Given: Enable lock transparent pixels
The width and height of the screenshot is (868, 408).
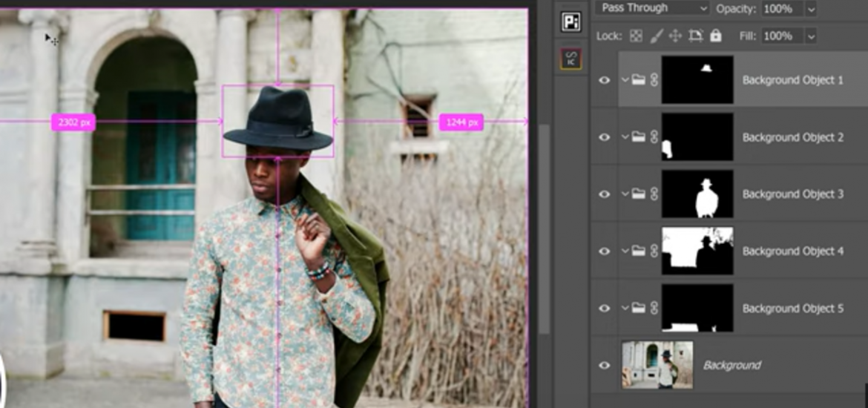Looking at the screenshot, I should click(x=636, y=36).
